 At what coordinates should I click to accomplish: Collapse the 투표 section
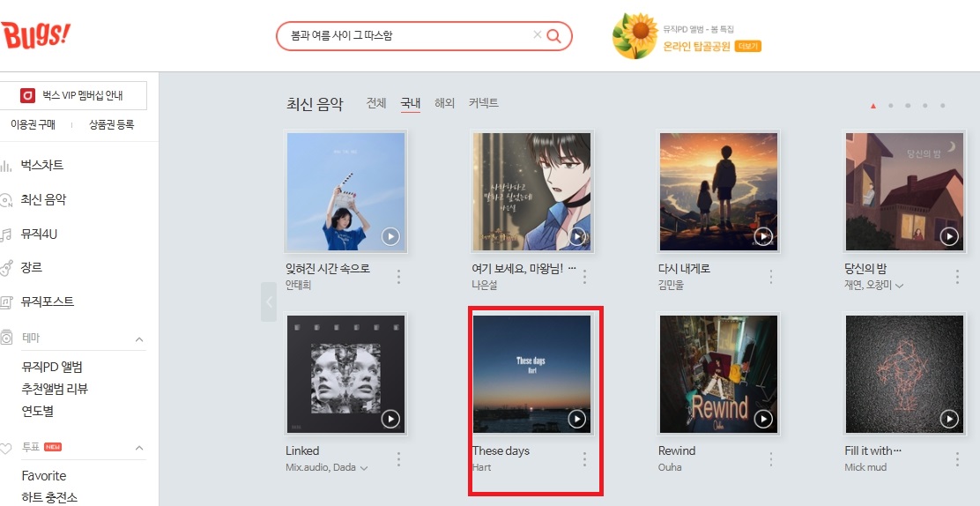point(139,449)
